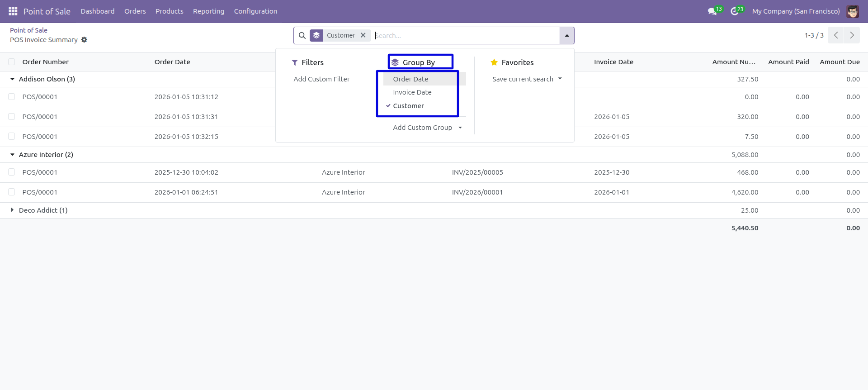This screenshot has height=390, width=868.
Task: Open the Dashboard menu
Action: coord(98,11)
